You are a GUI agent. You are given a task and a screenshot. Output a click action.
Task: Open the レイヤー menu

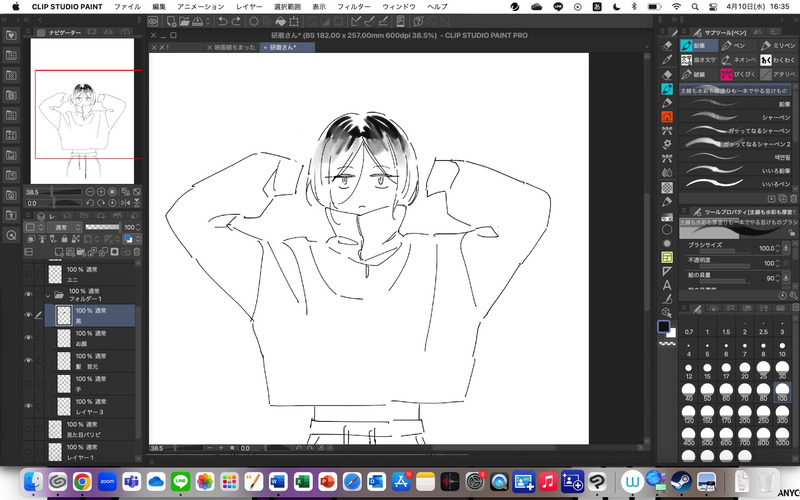click(249, 7)
